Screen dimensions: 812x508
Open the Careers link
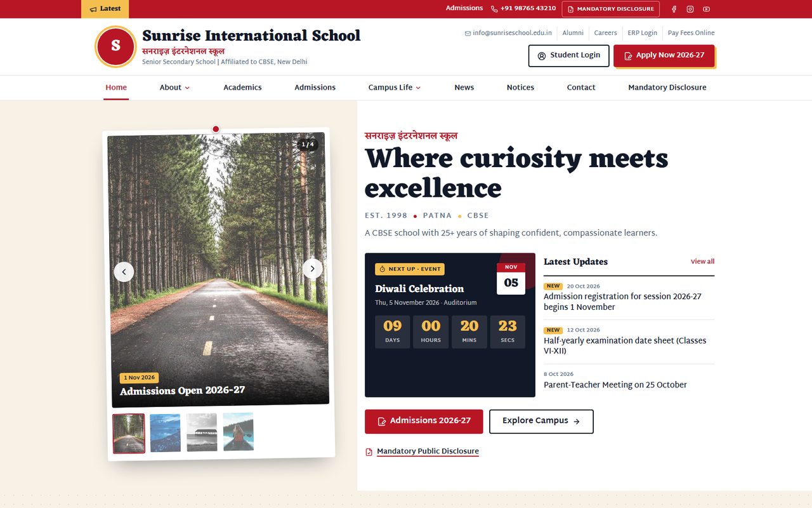click(605, 33)
